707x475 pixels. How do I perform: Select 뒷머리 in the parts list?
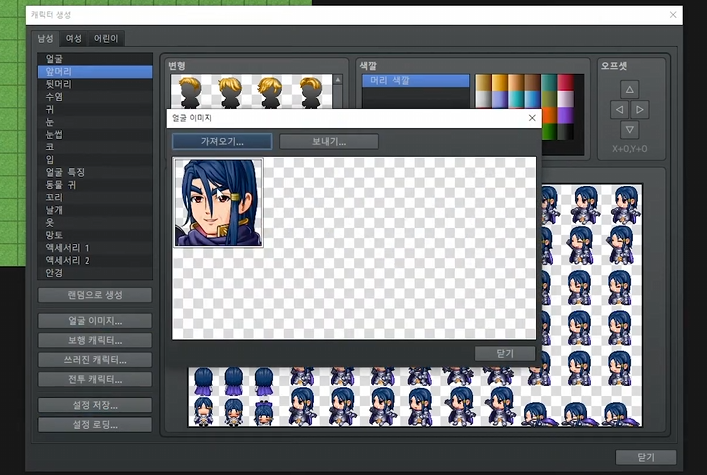point(95,84)
